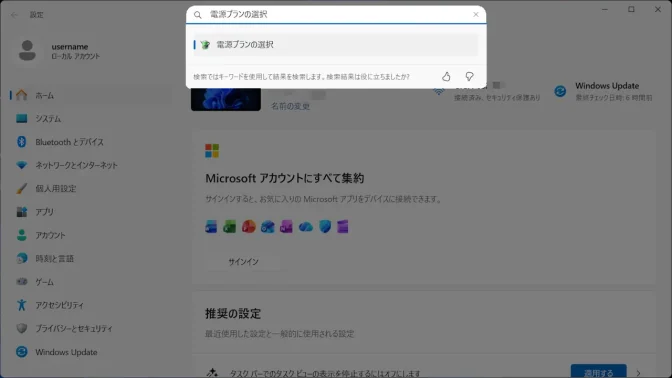The image size is (672, 378).
Task: Open プライバシーとセキュリティ settings
Action: coord(92,329)
